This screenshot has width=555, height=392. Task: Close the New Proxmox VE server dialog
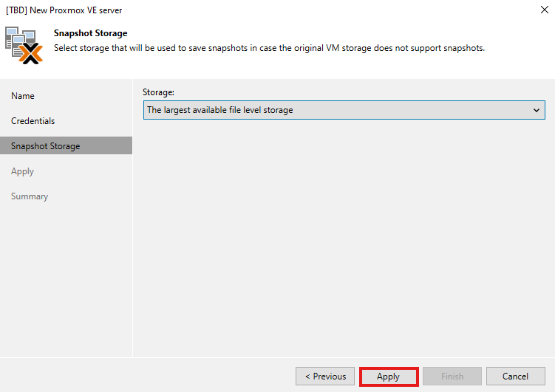coord(544,10)
